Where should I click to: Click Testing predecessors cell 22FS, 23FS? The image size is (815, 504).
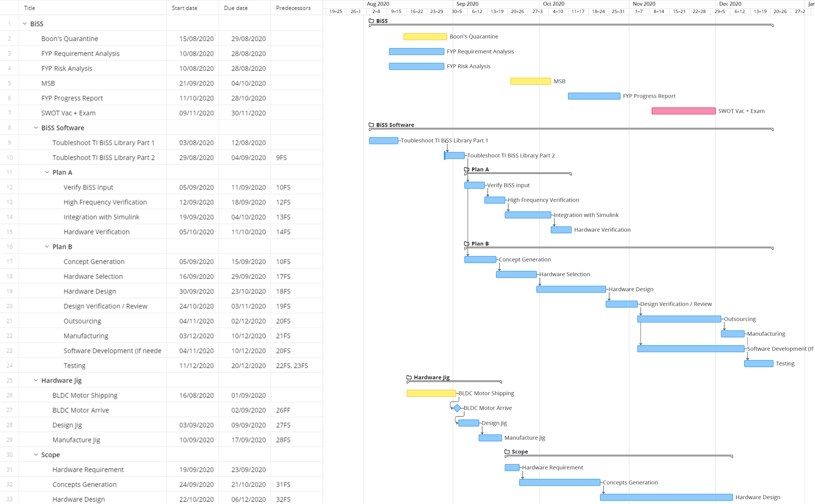(x=292, y=366)
